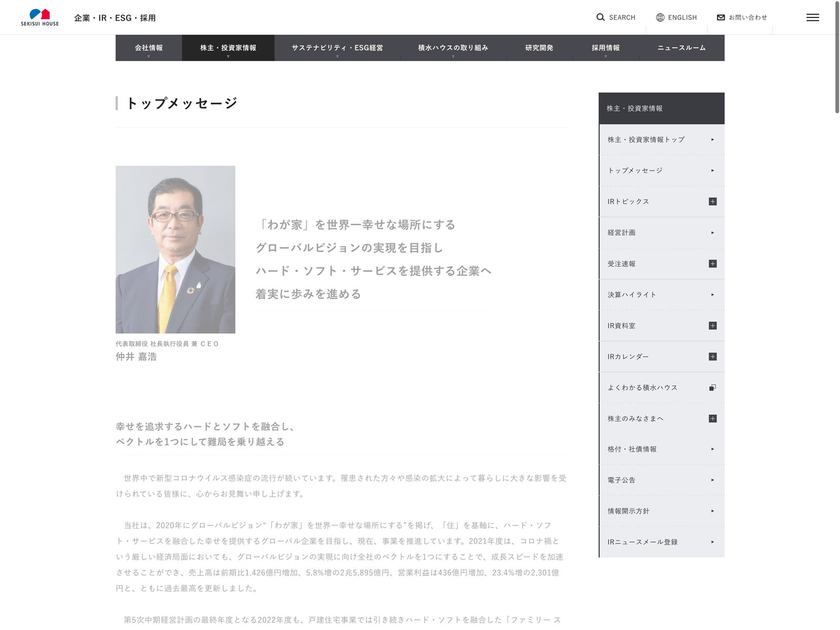Screen dimensions: 840x630
Task: Open the 会社情報 navigation menu
Action: pos(149,48)
